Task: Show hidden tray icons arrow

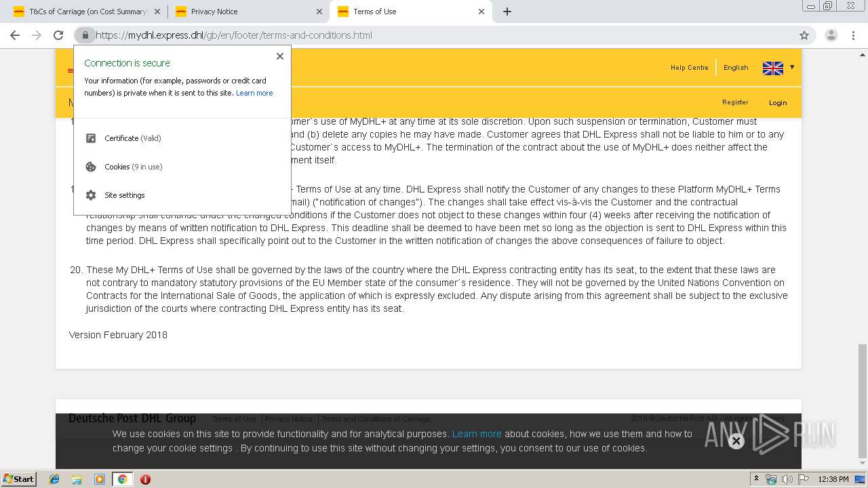Action: [756, 479]
